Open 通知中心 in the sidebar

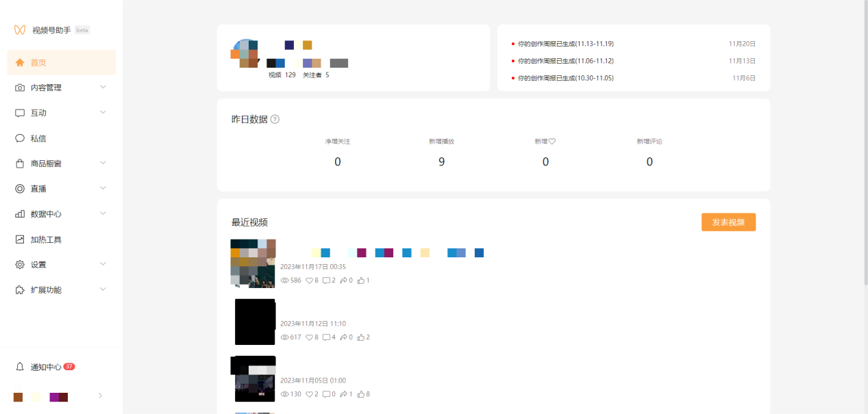click(x=62, y=367)
